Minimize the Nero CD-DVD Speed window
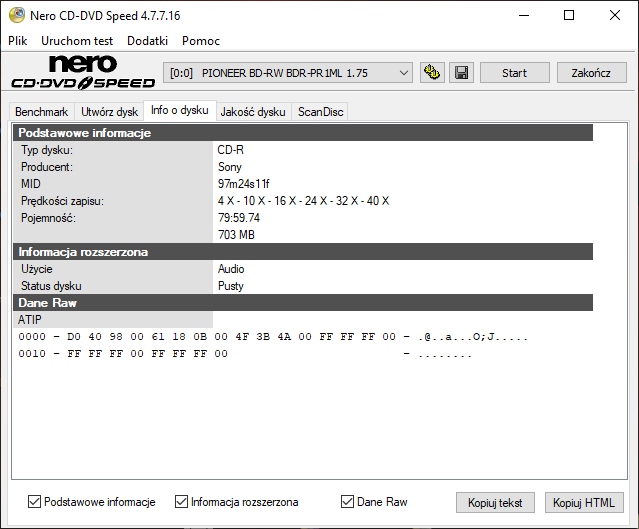The image size is (639, 529). (x=524, y=15)
